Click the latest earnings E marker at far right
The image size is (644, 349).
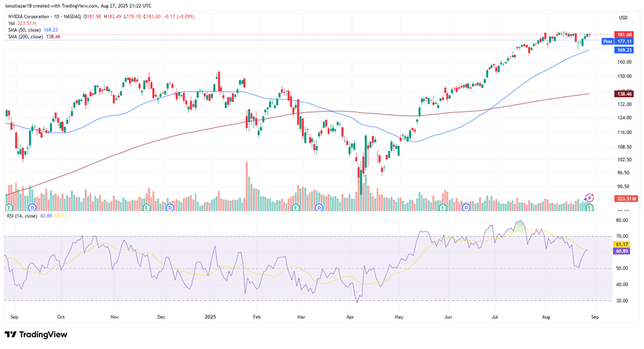589,207
